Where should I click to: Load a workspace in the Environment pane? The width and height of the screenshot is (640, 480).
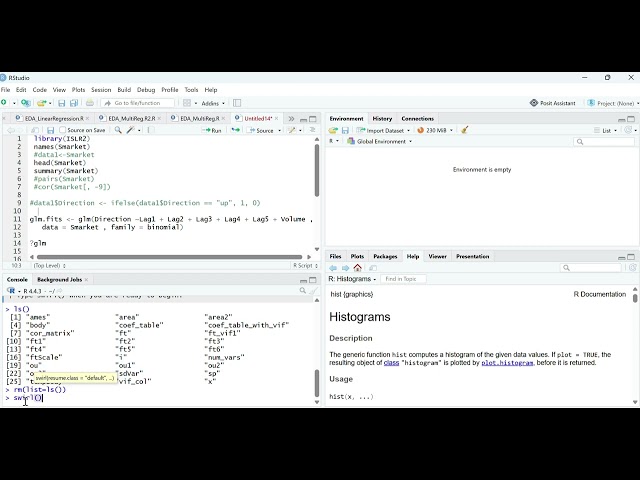coord(333,130)
